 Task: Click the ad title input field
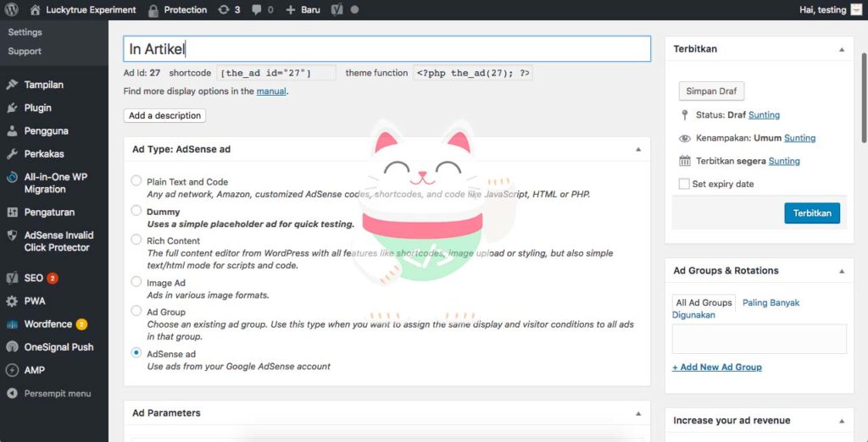[x=387, y=49]
